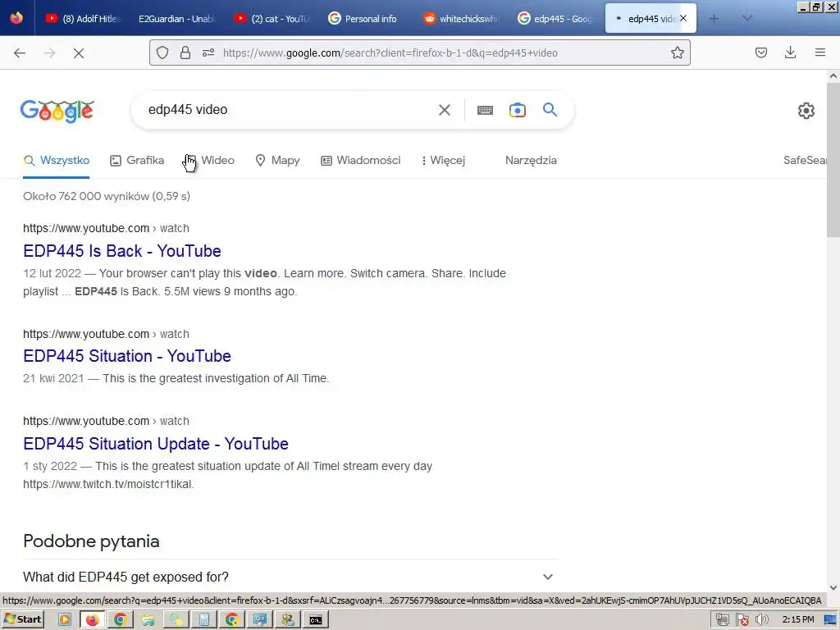
Task: Open Google quick settings gear
Action: pos(806,111)
